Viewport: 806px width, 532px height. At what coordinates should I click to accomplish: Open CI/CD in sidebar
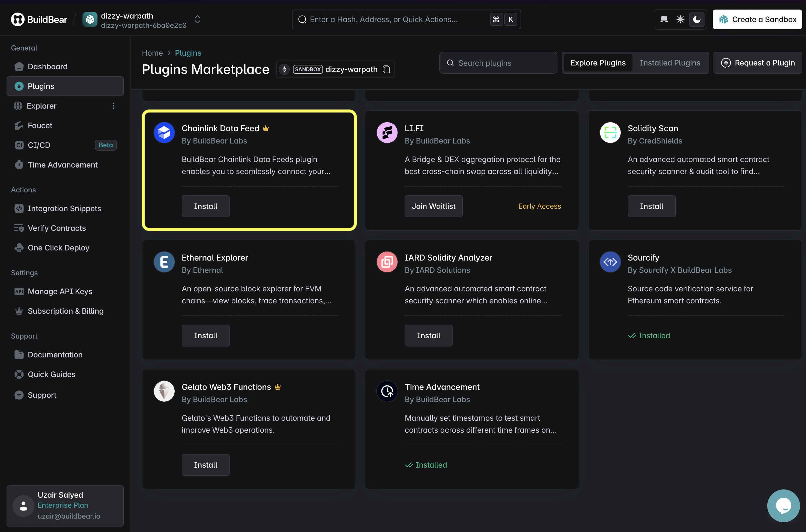point(65,145)
